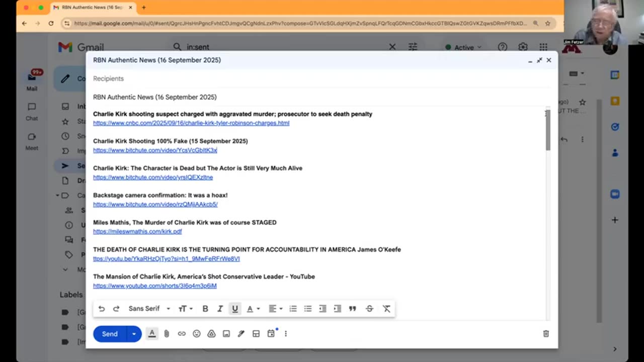644x362 pixels.
Task: Open the bitchute link ending rzQMjiAAkcb5
Action: [155, 205]
